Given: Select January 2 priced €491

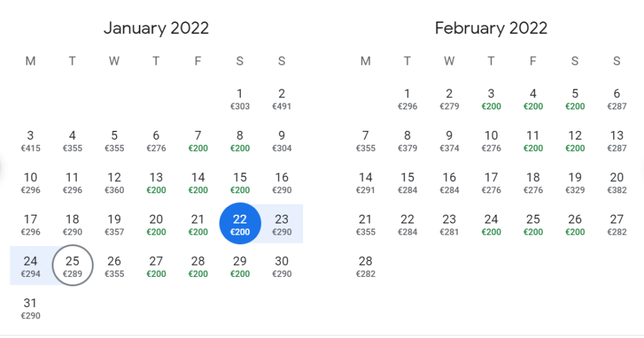Looking at the screenshot, I should [x=282, y=99].
